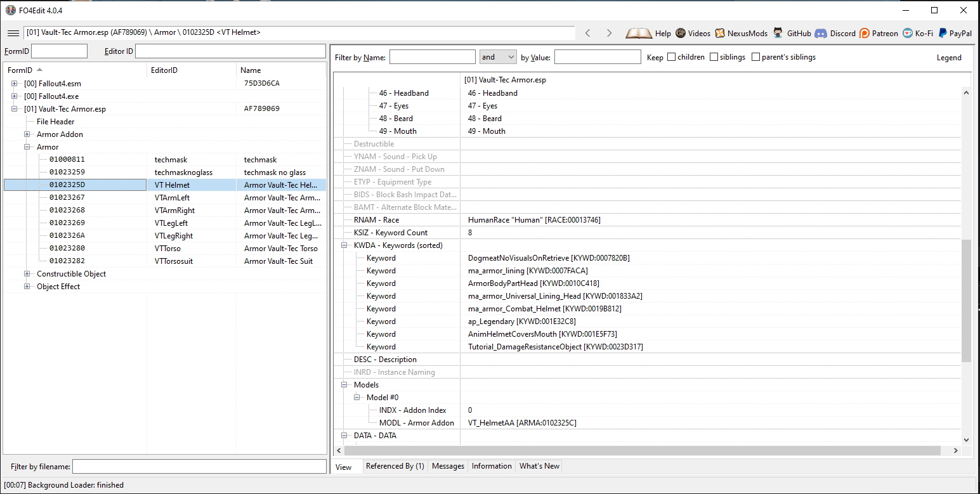
Task: Click the record path address bar
Action: [x=299, y=32]
